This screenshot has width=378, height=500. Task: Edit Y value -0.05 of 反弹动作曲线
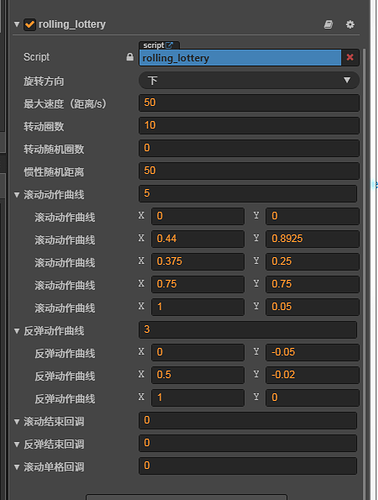tap(312, 352)
